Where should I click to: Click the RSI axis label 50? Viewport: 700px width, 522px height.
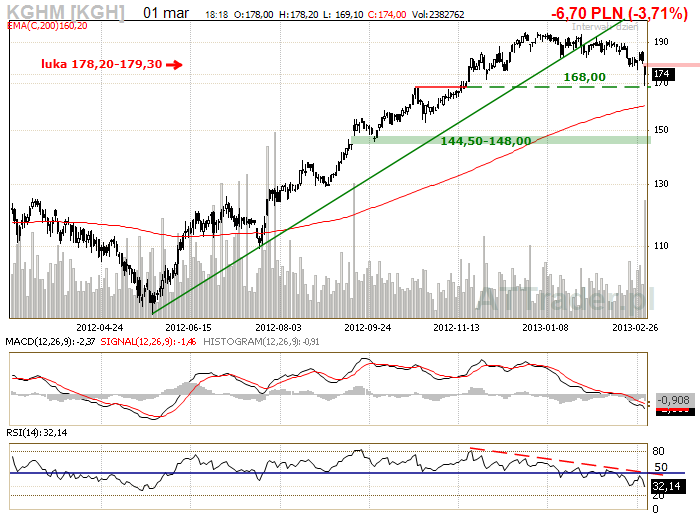tap(661, 467)
